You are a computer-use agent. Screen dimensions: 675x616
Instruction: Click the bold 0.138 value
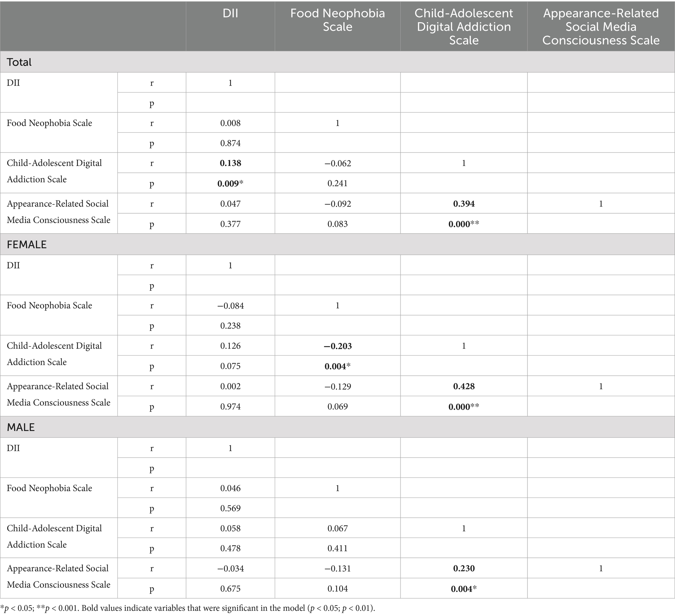(x=230, y=163)
